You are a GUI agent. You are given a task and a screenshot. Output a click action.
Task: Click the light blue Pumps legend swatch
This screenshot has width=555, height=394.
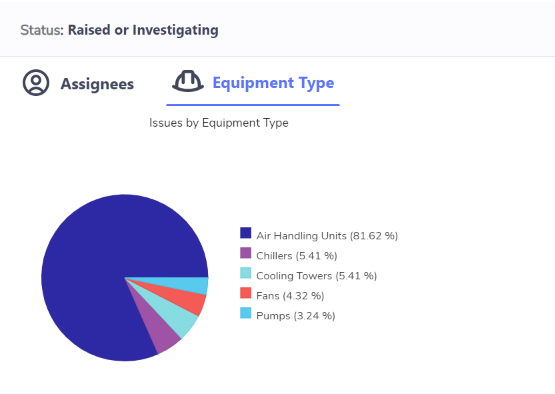[246, 313]
